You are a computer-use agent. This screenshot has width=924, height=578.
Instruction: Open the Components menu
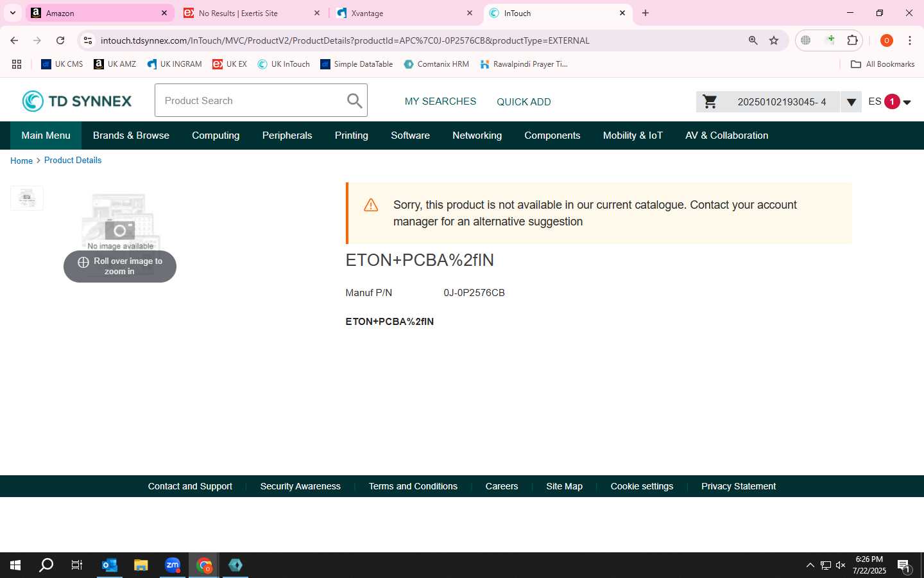click(x=552, y=136)
